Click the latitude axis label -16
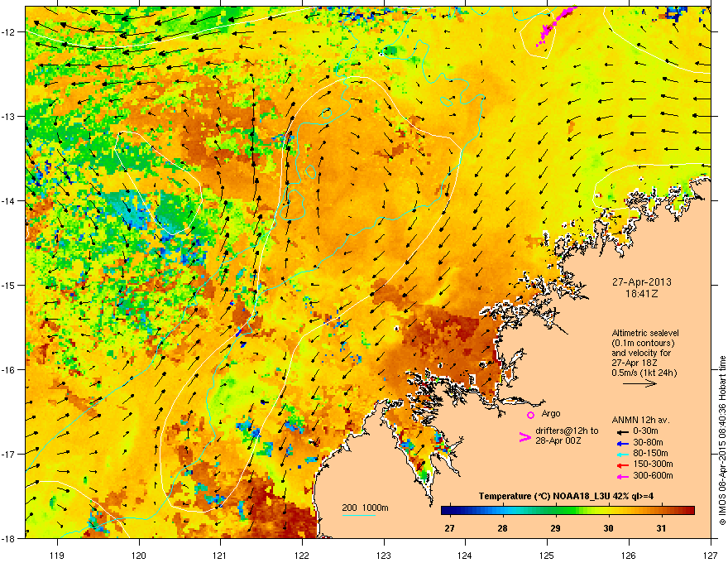Viewport: 728px width, 563px height. click(9, 370)
